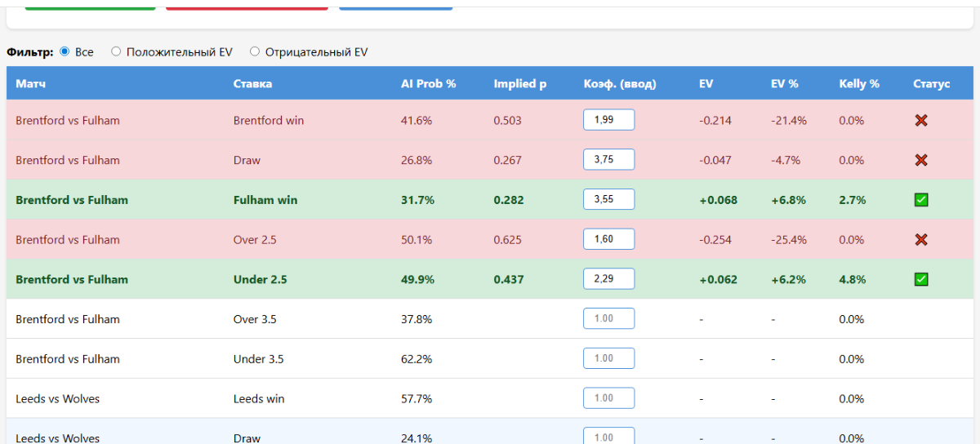Click the red X status for Over 2.5
Screen dimensions: 980x444
[921, 240]
